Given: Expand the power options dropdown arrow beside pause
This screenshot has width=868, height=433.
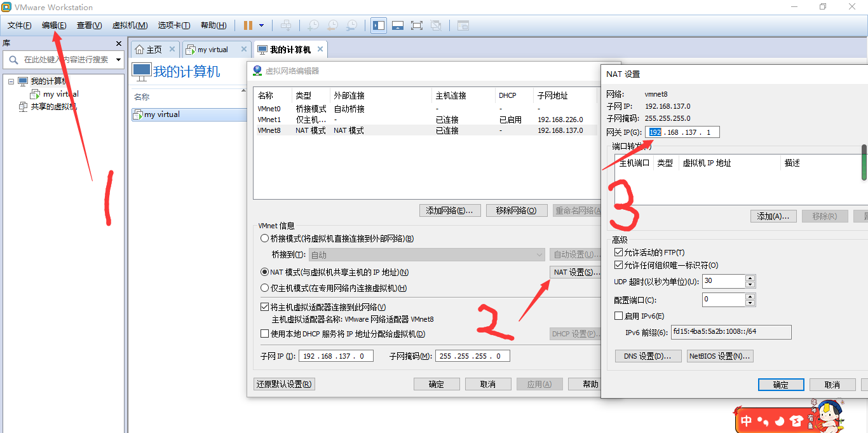Looking at the screenshot, I should pyautogui.click(x=261, y=25).
